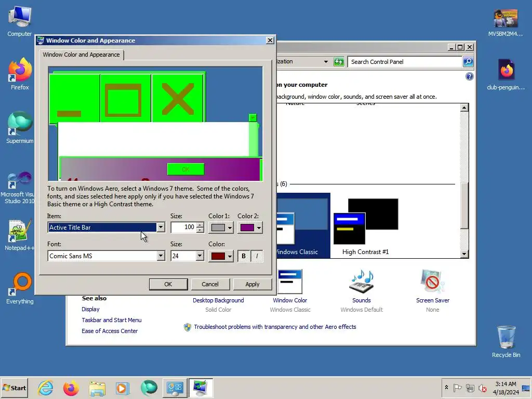Click the Control Panel search magnifier button
Image resolution: width=532 pixels, height=399 pixels.
468,62
